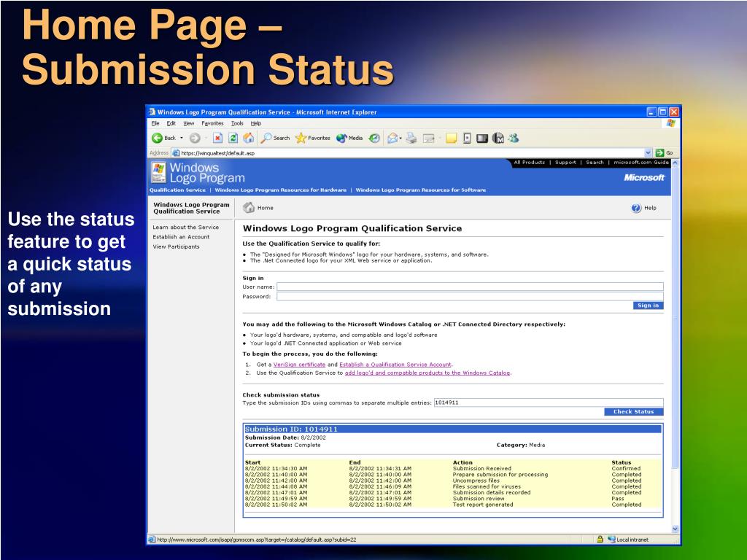
Task: Open Establish a Qualification Service Account link
Action: click(x=395, y=365)
